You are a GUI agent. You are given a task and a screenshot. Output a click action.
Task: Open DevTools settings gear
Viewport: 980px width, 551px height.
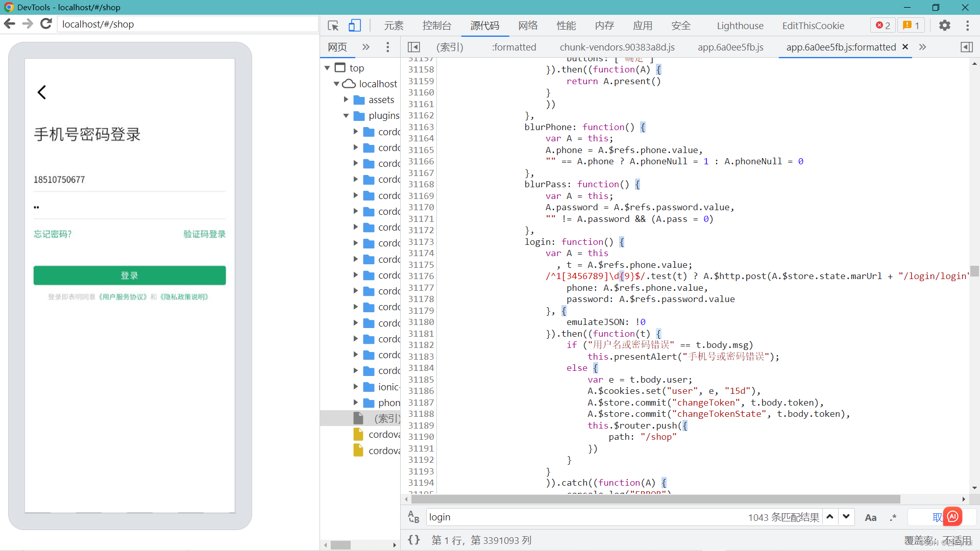click(945, 26)
